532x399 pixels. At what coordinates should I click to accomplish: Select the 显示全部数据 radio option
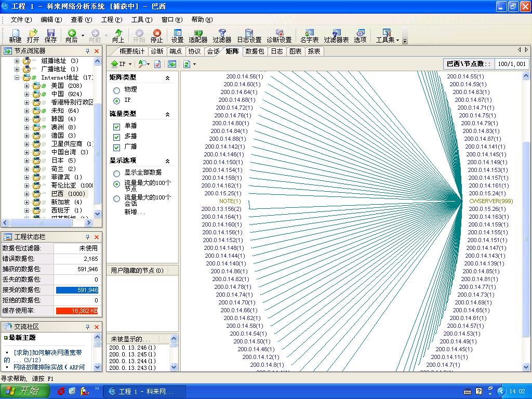click(x=117, y=172)
